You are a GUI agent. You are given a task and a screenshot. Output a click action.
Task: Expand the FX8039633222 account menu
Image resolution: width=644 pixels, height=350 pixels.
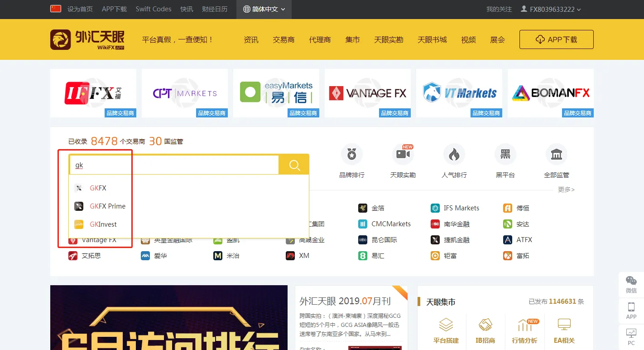click(551, 9)
